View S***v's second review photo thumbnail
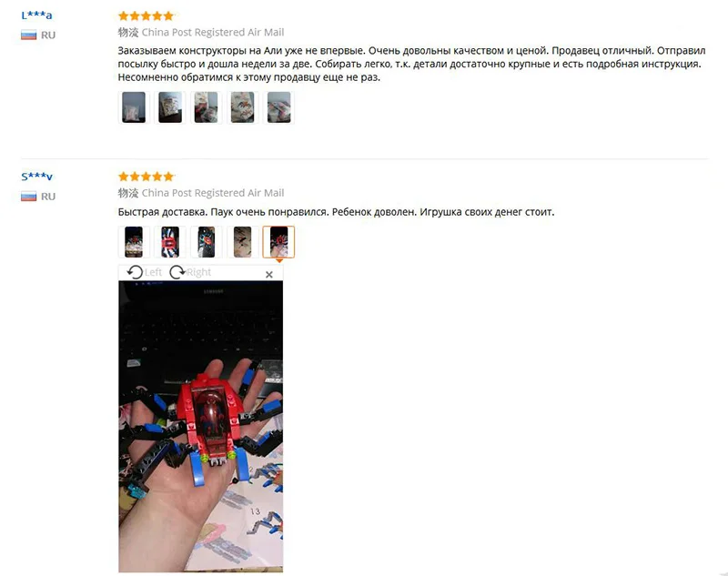Viewport: 728px width, 576px height. point(170,242)
